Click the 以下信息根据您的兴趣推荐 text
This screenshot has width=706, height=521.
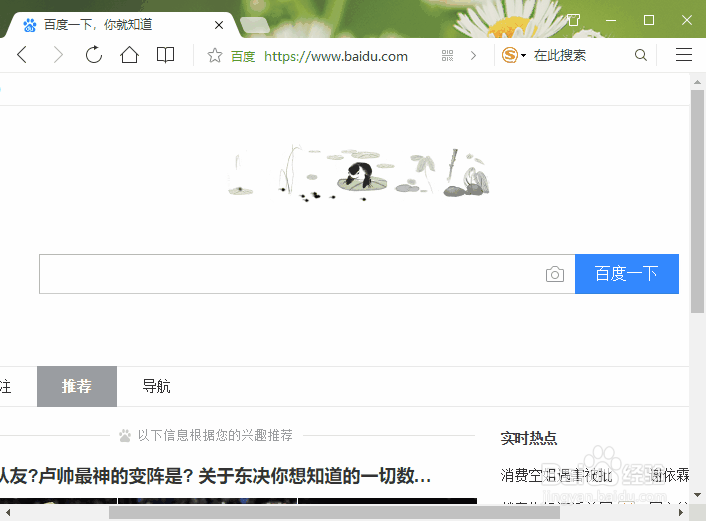click(215, 435)
